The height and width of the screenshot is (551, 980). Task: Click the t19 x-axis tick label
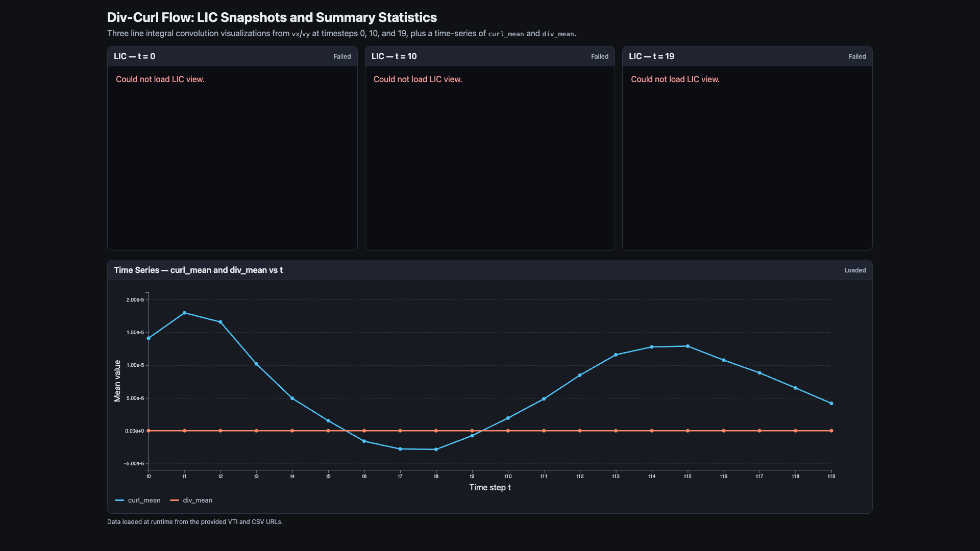[x=831, y=477]
